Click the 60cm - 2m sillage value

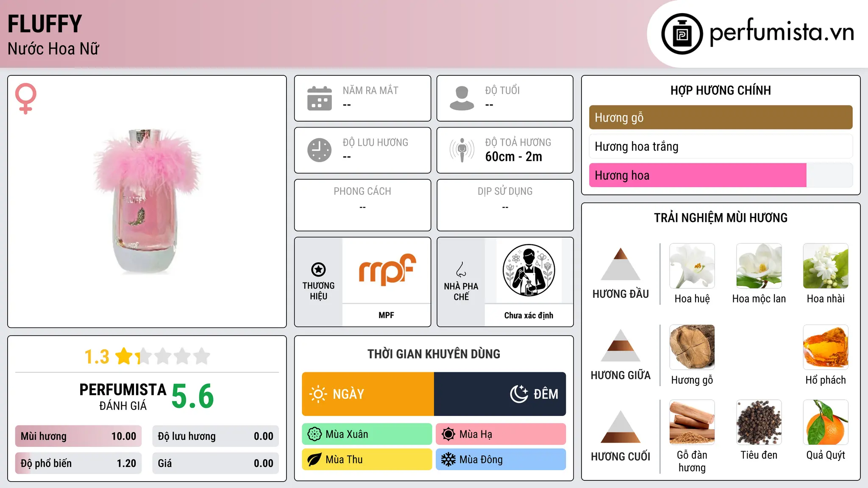[514, 157]
